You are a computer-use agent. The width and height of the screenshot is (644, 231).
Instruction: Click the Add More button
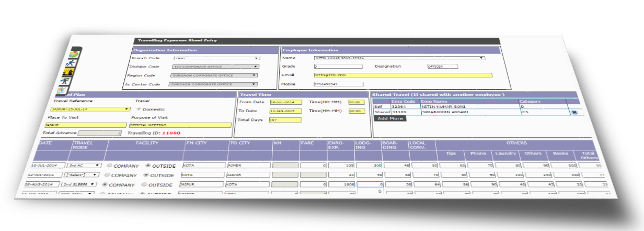pos(390,119)
